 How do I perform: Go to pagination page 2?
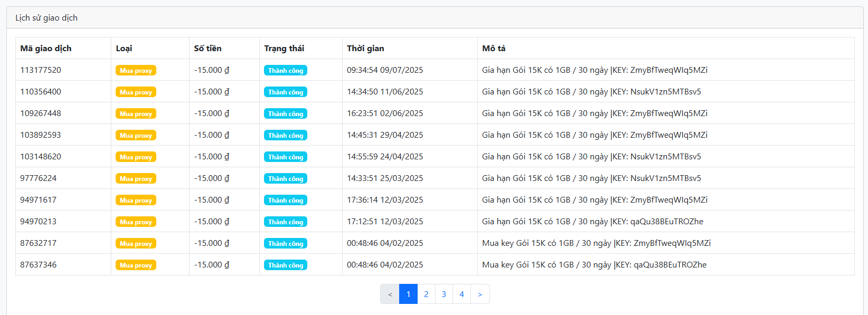coord(426,294)
